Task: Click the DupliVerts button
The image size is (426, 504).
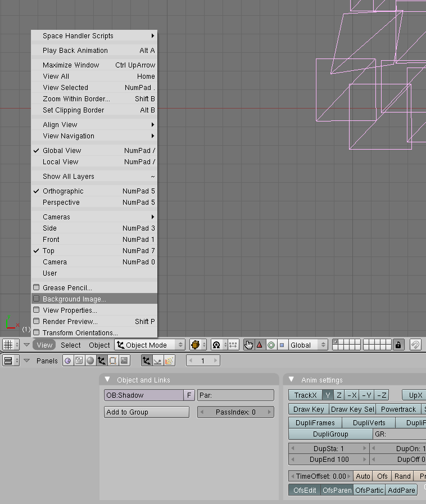Action: click(369, 422)
